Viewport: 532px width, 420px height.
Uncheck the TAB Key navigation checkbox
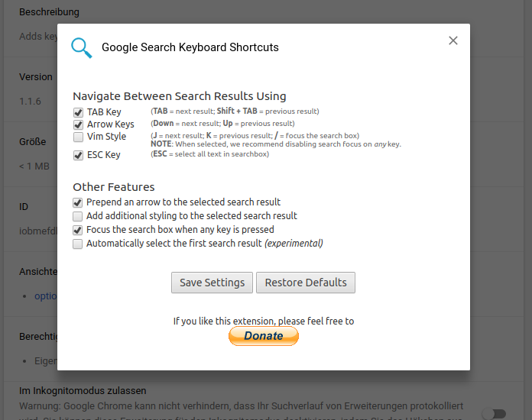(x=78, y=112)
